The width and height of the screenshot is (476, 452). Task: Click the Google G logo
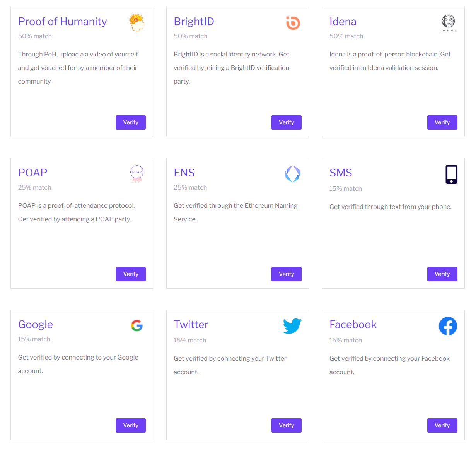coord(137,325)
